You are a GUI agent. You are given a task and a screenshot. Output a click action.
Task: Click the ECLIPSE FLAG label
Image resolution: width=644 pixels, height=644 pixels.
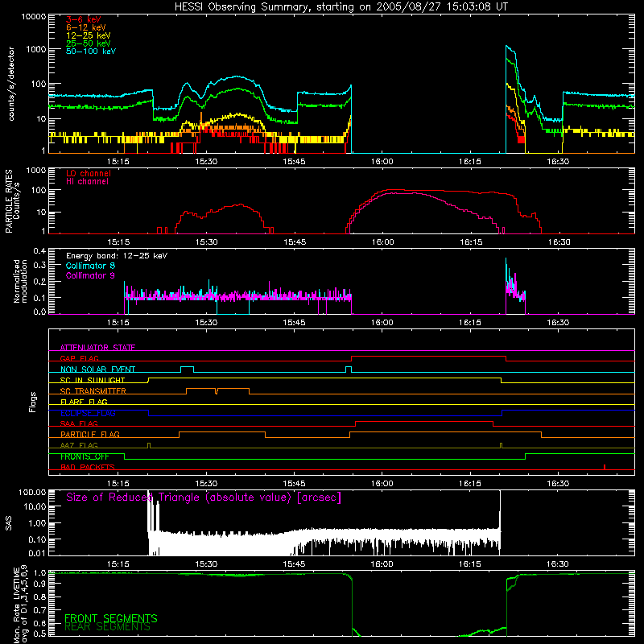click(88, 413)
